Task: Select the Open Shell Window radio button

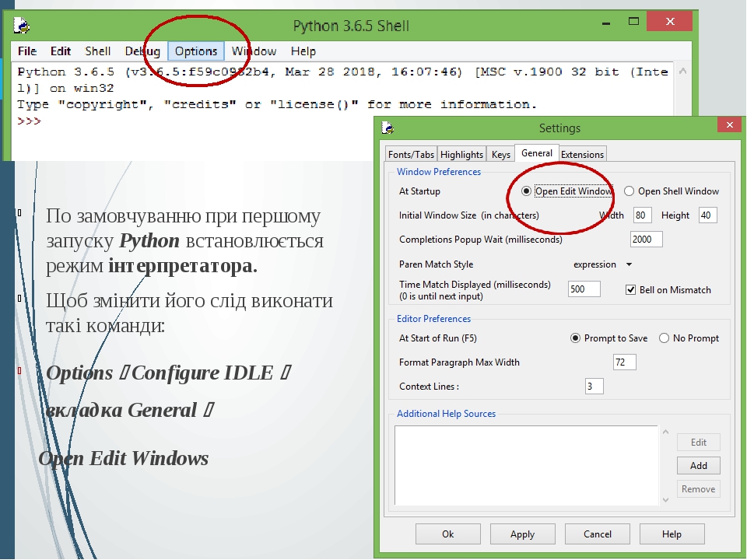Action: [x=628, y=191]
